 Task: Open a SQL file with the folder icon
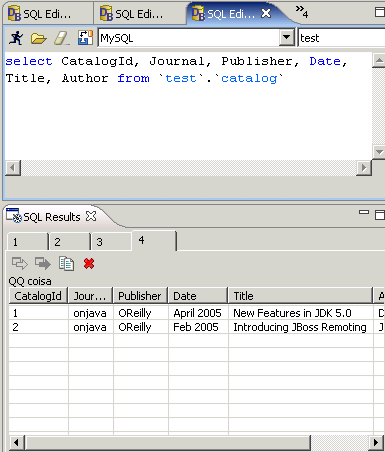[x=38, y=38]
